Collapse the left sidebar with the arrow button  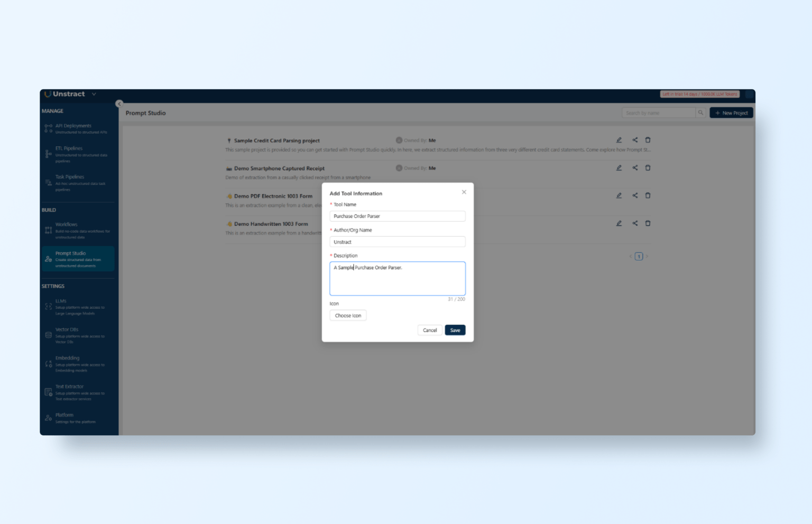tap(119, 104)
